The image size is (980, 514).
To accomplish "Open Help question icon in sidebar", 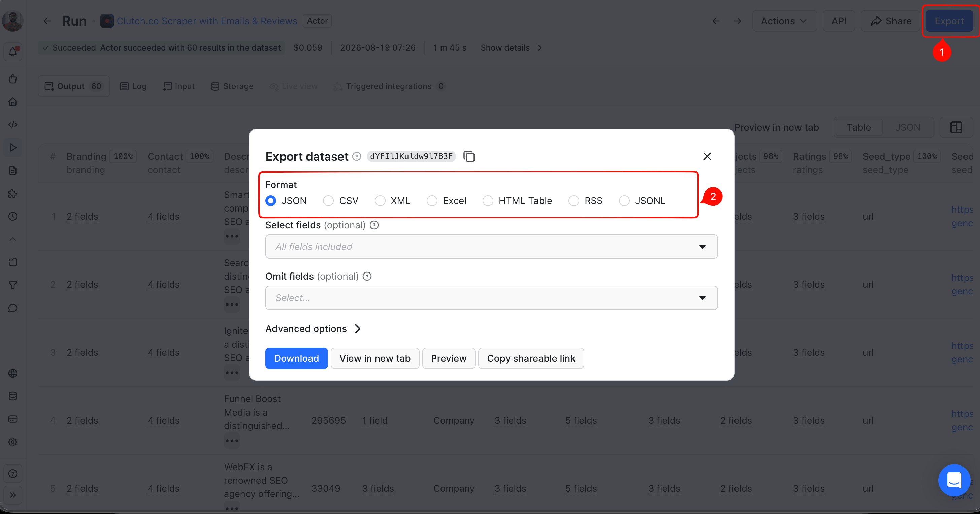I will point(12,473).
